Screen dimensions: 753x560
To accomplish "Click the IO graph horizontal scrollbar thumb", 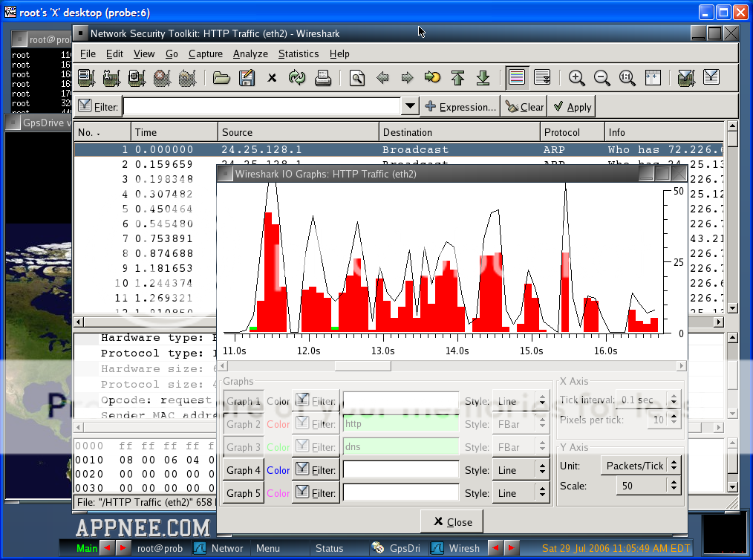I will (x=362, y=365).
